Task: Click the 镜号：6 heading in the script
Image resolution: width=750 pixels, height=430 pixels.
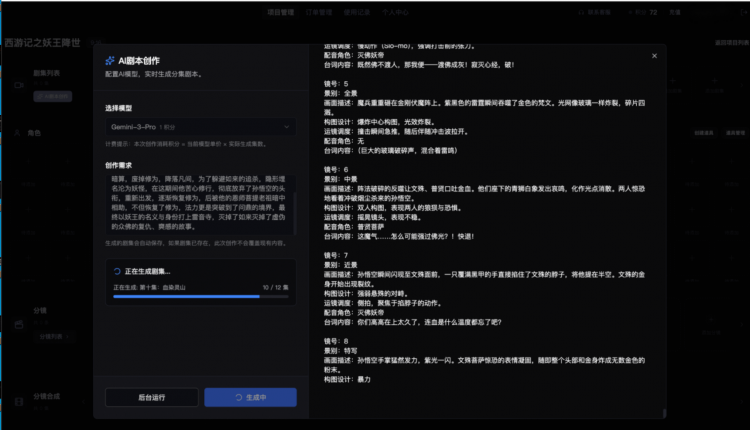Action: 336,170
